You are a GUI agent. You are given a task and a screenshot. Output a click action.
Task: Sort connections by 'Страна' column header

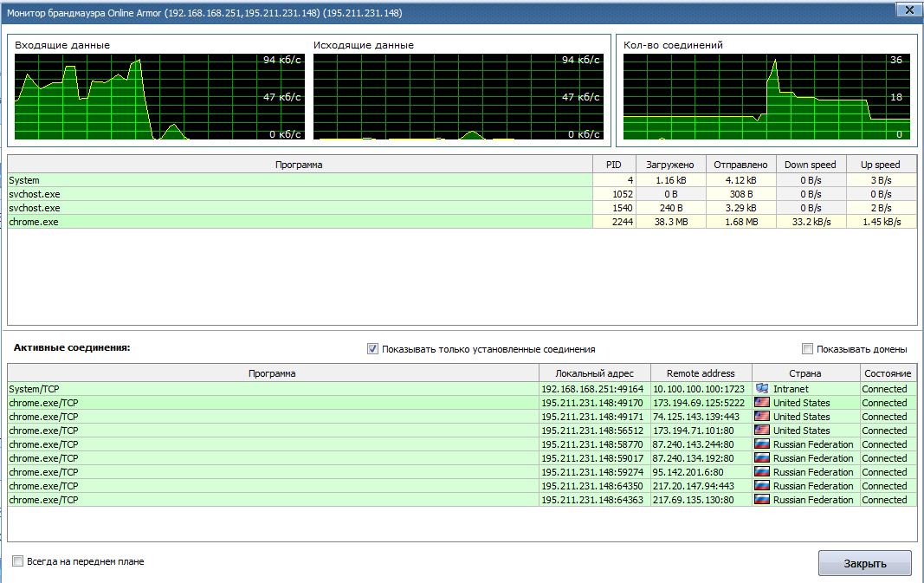[x=804, y=373]
